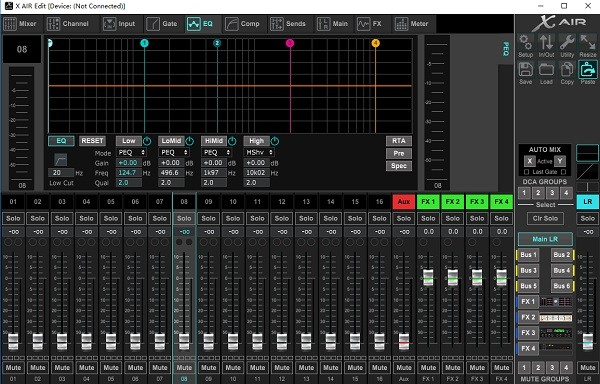Click the Clr Solo button
The width and height of the screenshot is (600, 384).
pos(545,218)
